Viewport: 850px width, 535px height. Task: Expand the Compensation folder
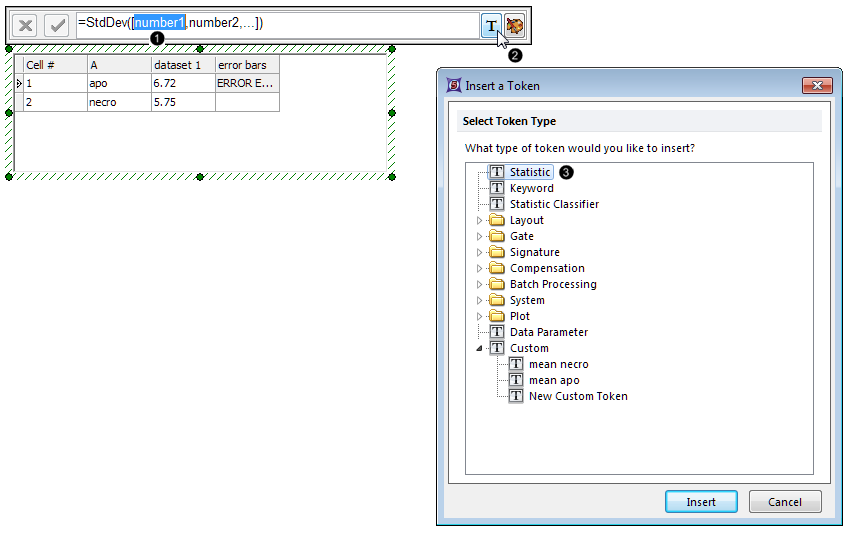pos(479,268)
